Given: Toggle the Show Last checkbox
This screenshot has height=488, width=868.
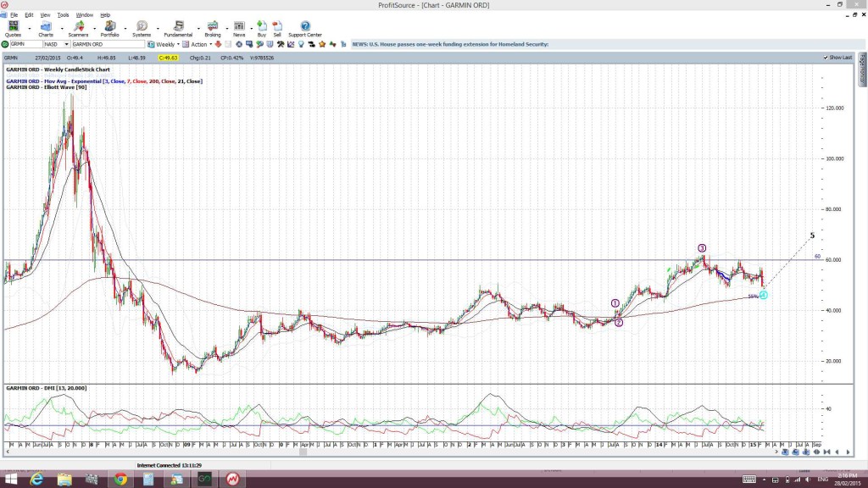Looking at the screenshot, I should [826, 58].
